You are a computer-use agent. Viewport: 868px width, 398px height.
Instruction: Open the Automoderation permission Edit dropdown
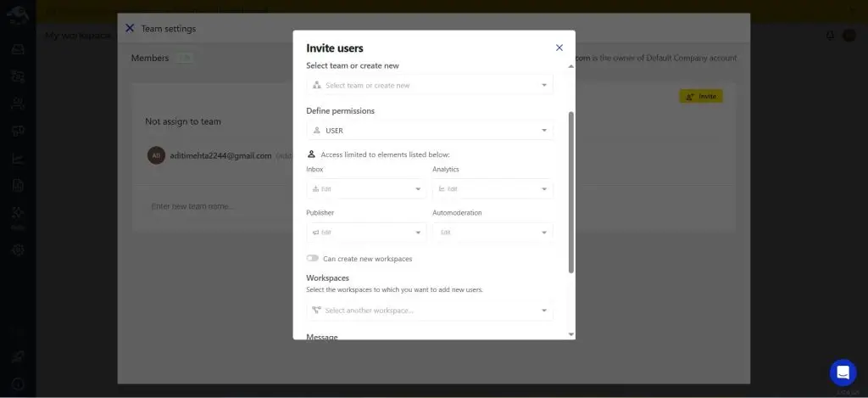coord(492,233)
